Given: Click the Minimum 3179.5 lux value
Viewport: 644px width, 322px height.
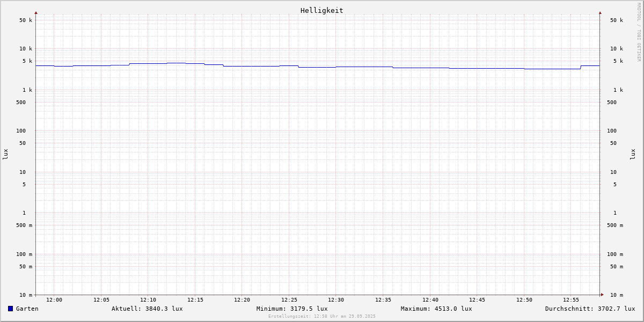Looking at the screenshot, I should pyautogui.click(x=292, y=309).
